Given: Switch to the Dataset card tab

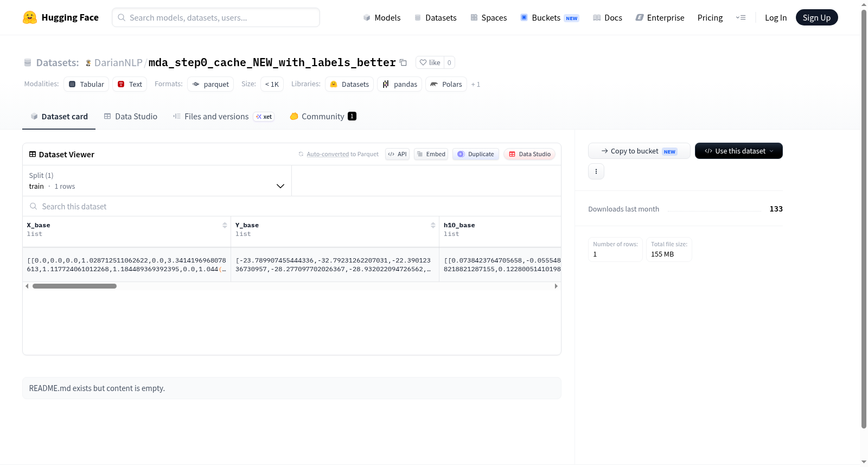Looking at the screenshot, I should click(59, 116).
